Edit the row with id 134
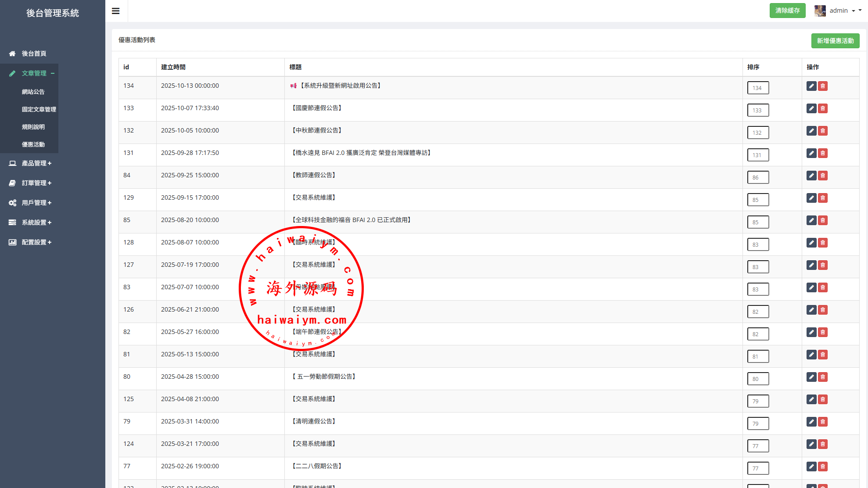Screen dimensions: 868x488 point(811,86)
